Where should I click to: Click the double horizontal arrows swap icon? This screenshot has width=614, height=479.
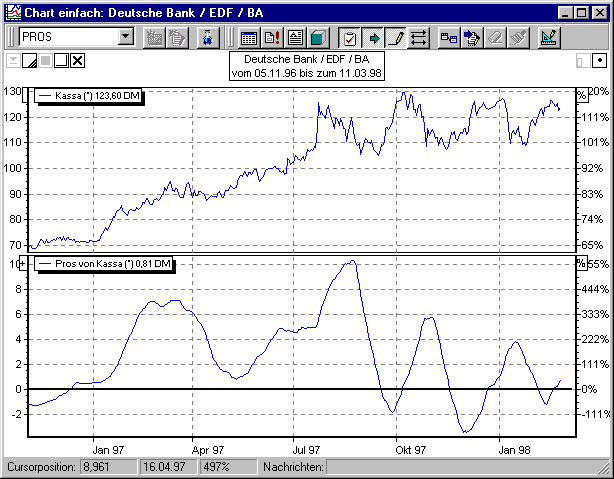coord(418,39)
